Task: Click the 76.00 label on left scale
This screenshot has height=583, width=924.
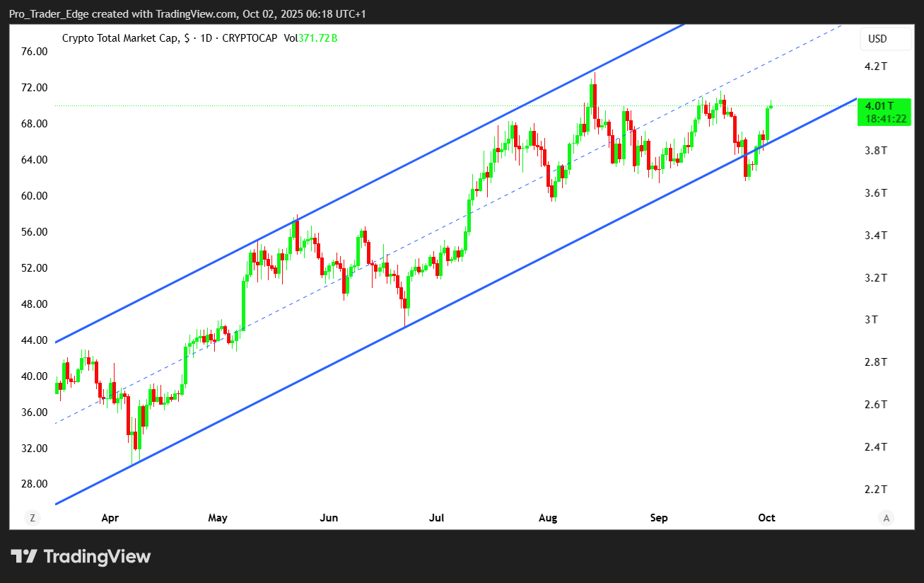Action: click(35, 52)
